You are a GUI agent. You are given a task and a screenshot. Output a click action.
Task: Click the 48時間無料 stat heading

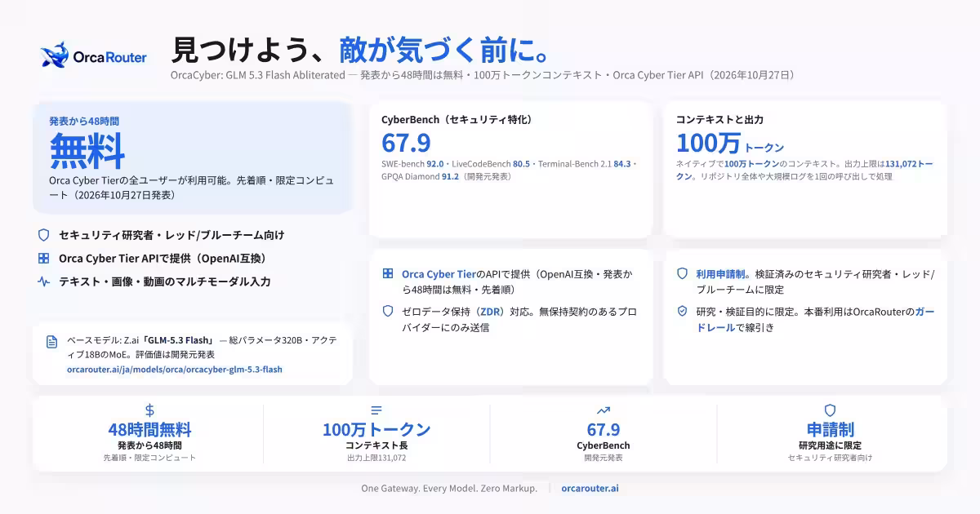click(149, 429)
